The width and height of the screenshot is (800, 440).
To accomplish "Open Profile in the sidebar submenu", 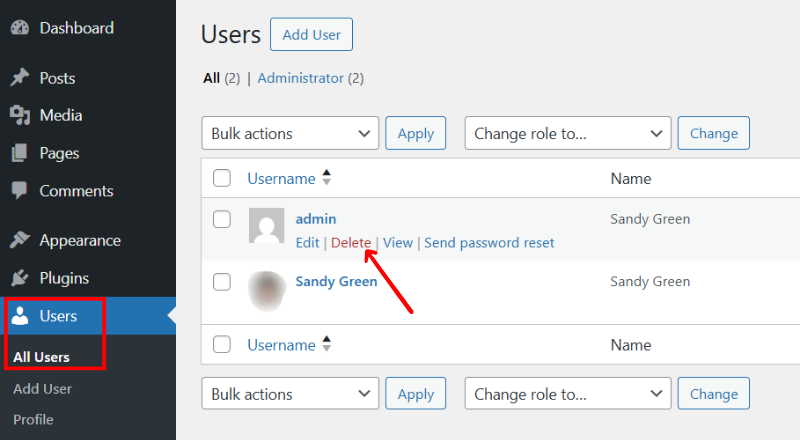I will pos(33,420).
